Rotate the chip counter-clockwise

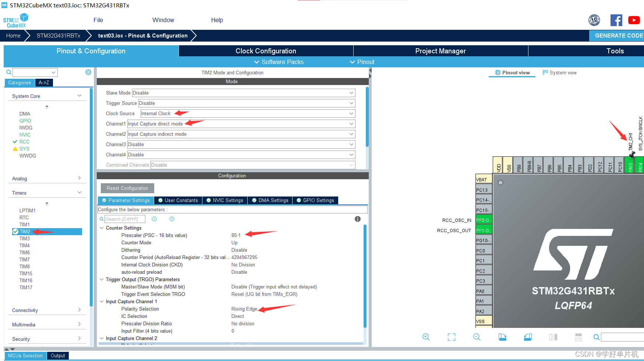tap(528, 337)
